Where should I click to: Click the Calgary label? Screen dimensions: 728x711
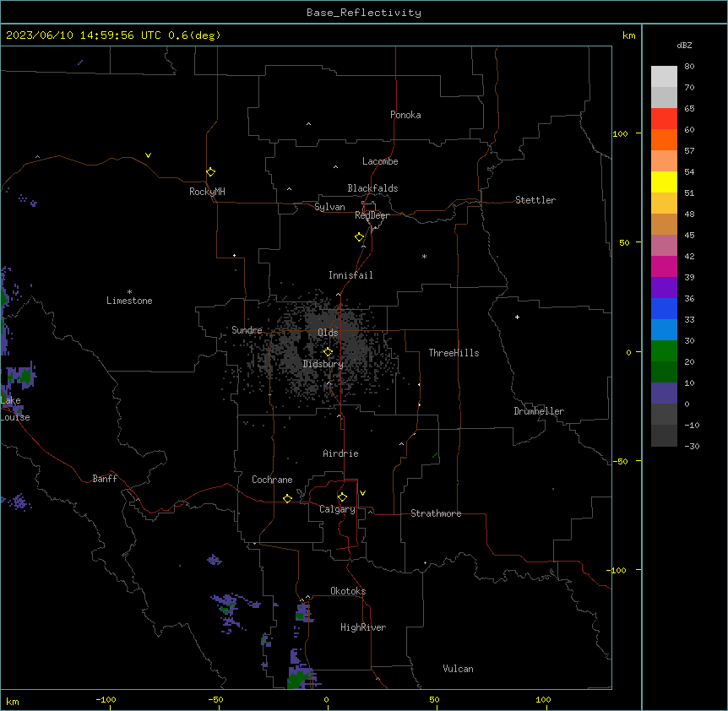click(x=337, y=509)
